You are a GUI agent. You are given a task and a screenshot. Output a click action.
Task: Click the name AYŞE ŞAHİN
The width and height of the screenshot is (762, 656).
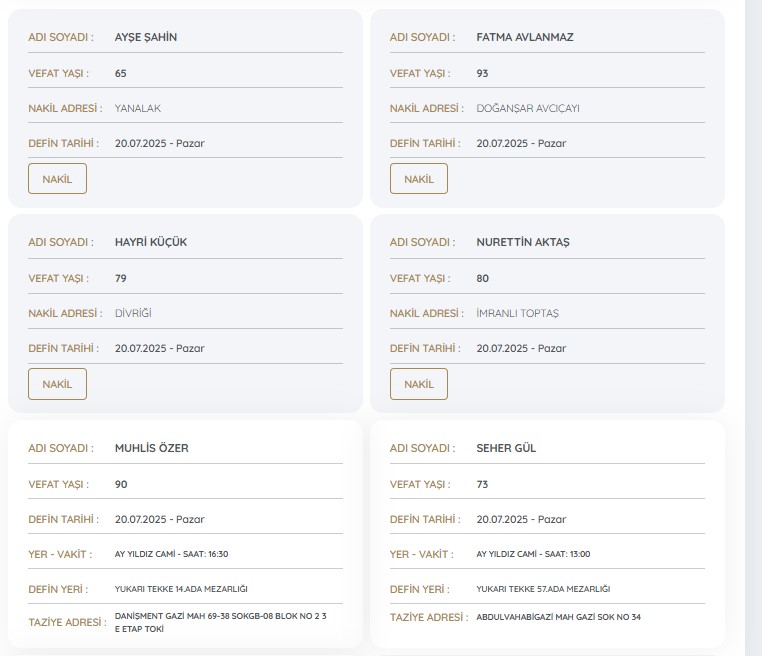(146, 38)
